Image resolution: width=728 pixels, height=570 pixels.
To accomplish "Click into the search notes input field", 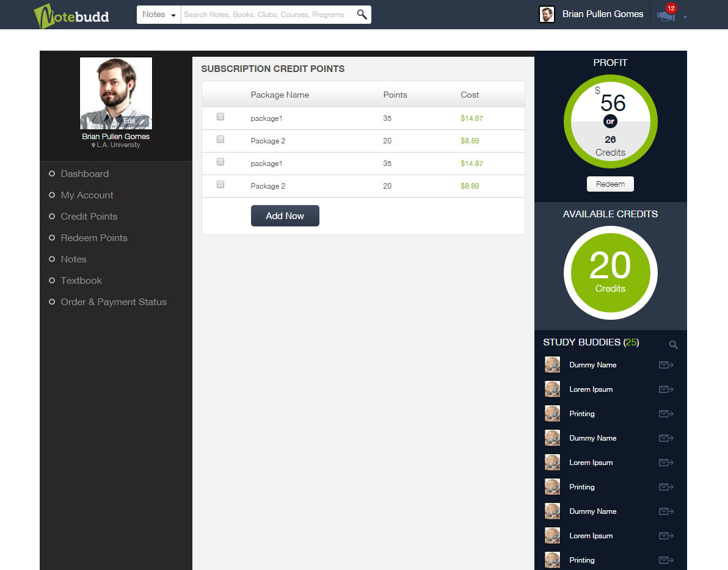I will pos(268,15).
